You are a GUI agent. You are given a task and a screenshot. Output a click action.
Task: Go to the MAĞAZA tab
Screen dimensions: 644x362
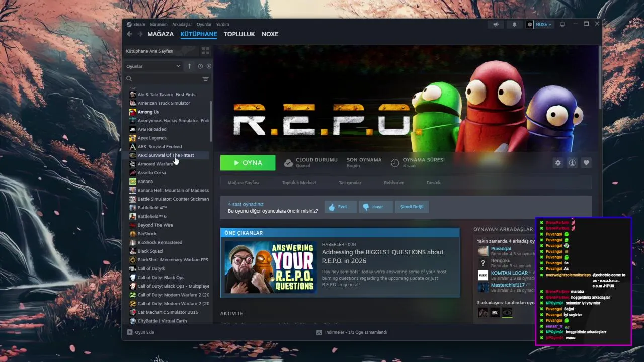point(160,34)
